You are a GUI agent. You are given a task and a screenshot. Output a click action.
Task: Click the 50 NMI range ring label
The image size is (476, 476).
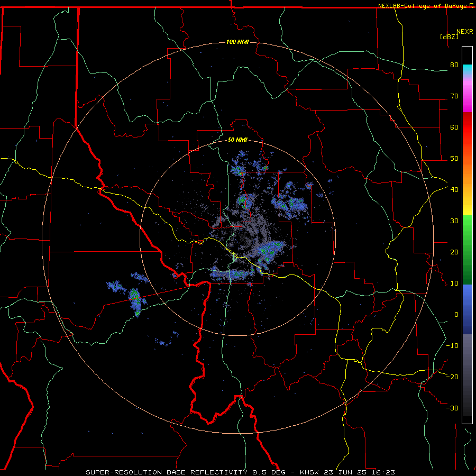pyautogui.click(x=237, y=140)
